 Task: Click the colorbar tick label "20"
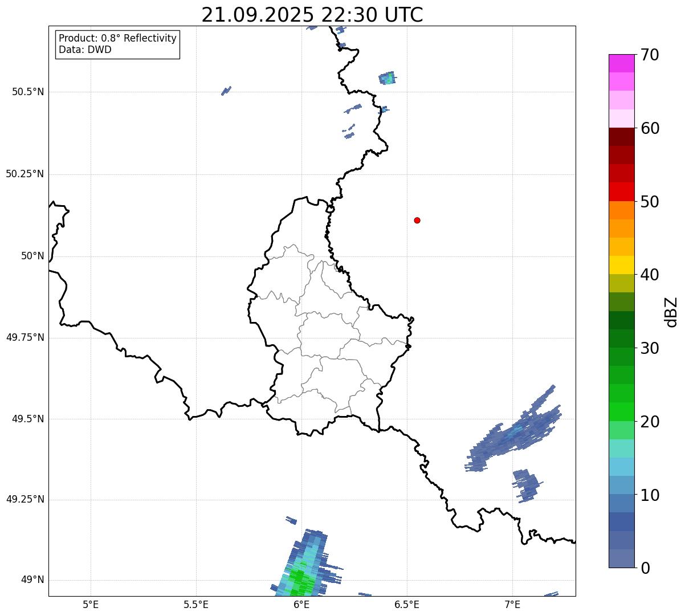(x=649, y=422)
